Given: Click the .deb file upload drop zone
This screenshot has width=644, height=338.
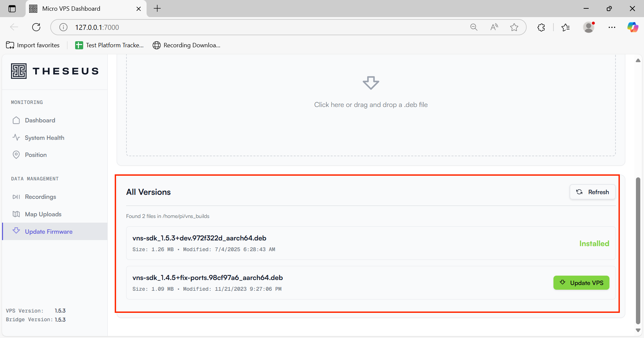Looking at the screenshot, I should (x=371, y=105).
